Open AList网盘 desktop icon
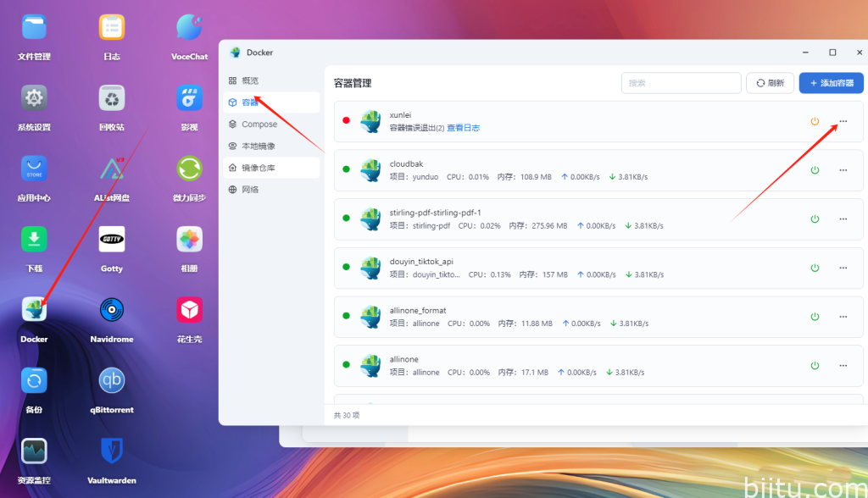 pos(112,169)
